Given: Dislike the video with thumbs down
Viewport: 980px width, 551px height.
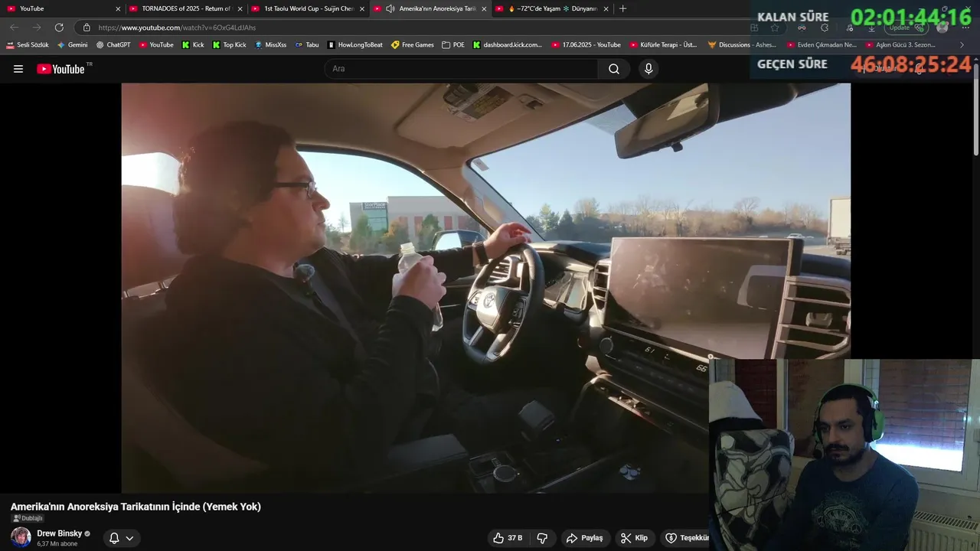Looking at the screenshot, I should coord(542,538).
